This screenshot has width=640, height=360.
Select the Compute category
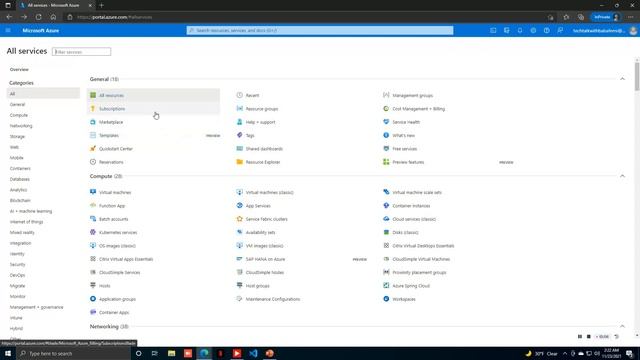tap(19, 115)
